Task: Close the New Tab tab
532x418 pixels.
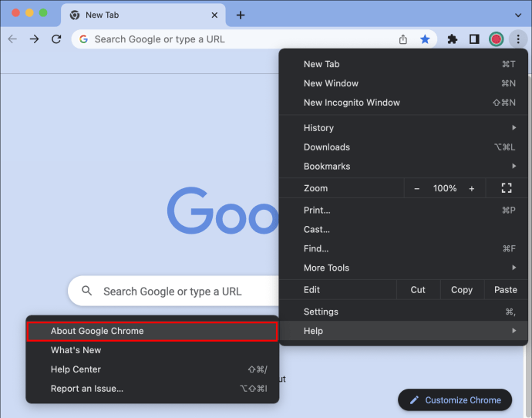Action: 214,15
